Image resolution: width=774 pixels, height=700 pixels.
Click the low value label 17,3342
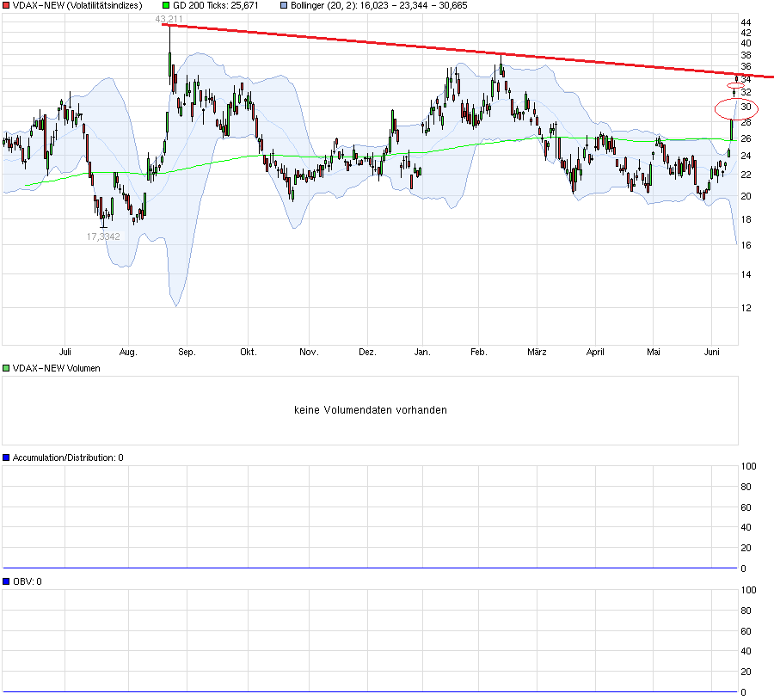pyautogui.click(x=103, y=236)
